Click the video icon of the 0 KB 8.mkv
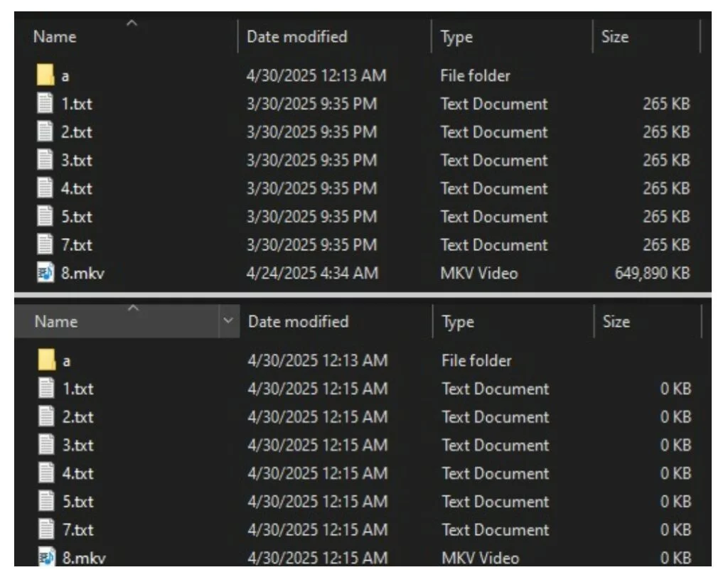This screenshot has height=582, width=728. (x=47, y=558)
